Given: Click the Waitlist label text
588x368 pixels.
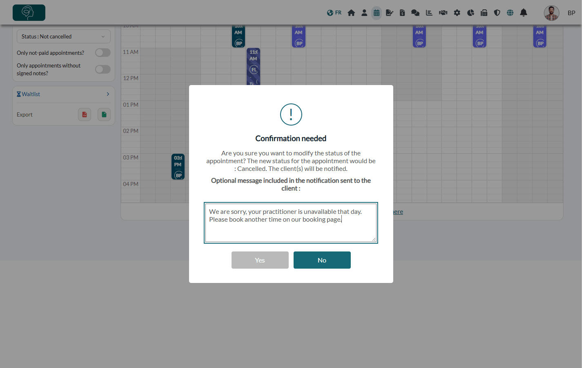Looking at the screenshot, I should tap(31, 94).
